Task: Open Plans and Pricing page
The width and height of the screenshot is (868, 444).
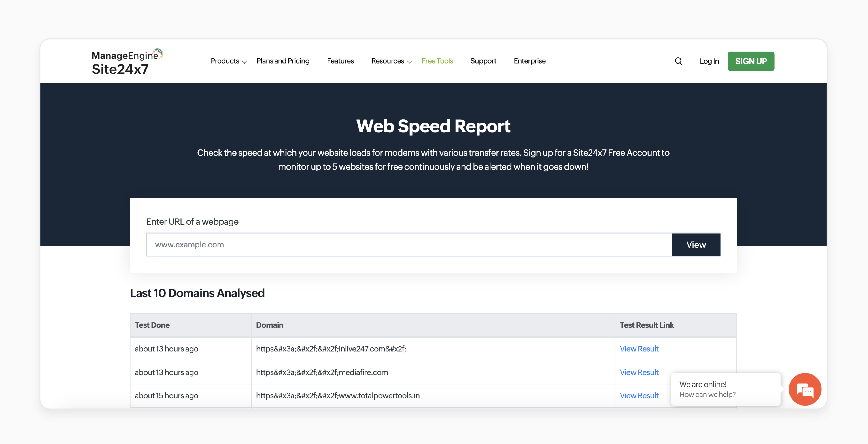Action: tap(283, 61)
